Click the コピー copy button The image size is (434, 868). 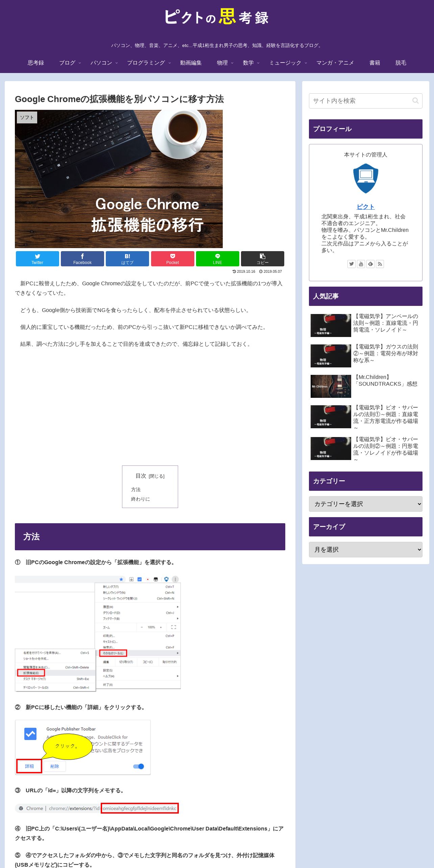click(263, 259)
